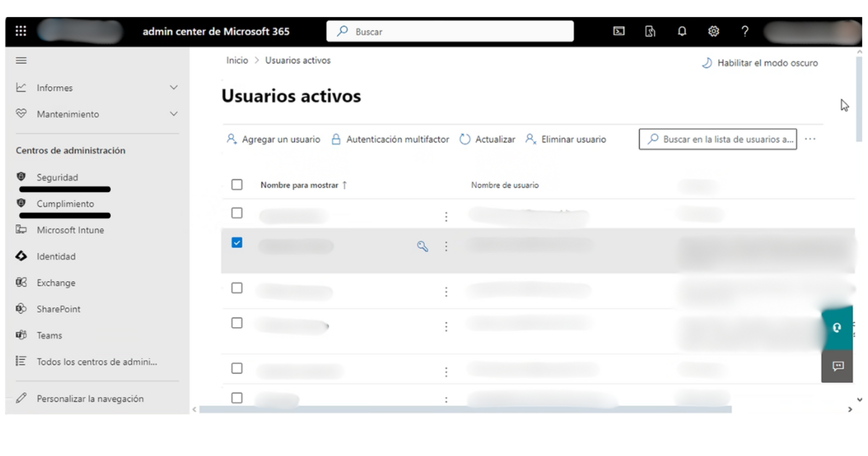Uncheck the selected user row checkbox
The image size is (868, 456).
point(237,242)
